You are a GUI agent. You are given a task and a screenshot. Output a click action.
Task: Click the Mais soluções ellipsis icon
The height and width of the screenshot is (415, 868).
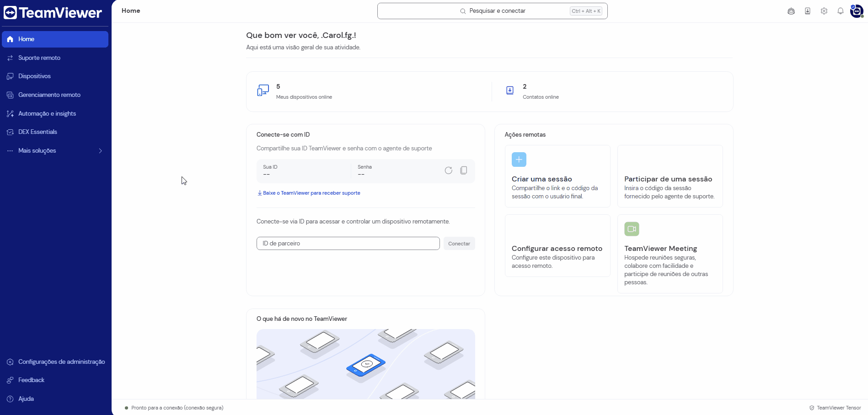10,151
